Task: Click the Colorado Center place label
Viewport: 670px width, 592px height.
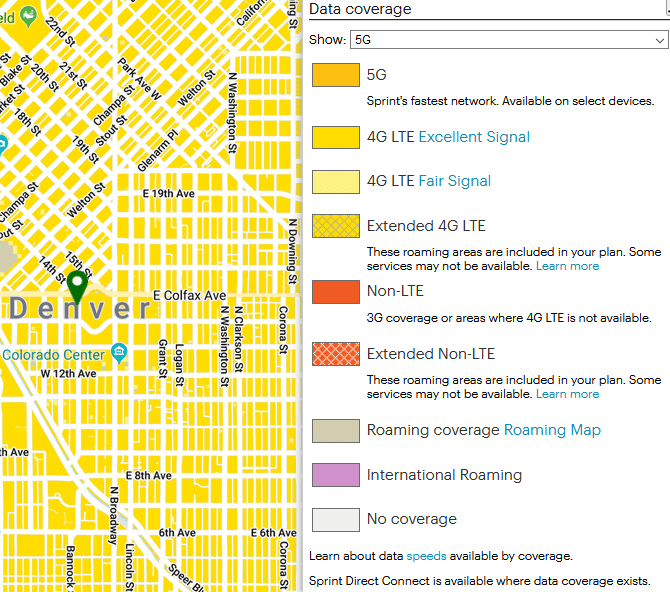Action: (53, 355)
